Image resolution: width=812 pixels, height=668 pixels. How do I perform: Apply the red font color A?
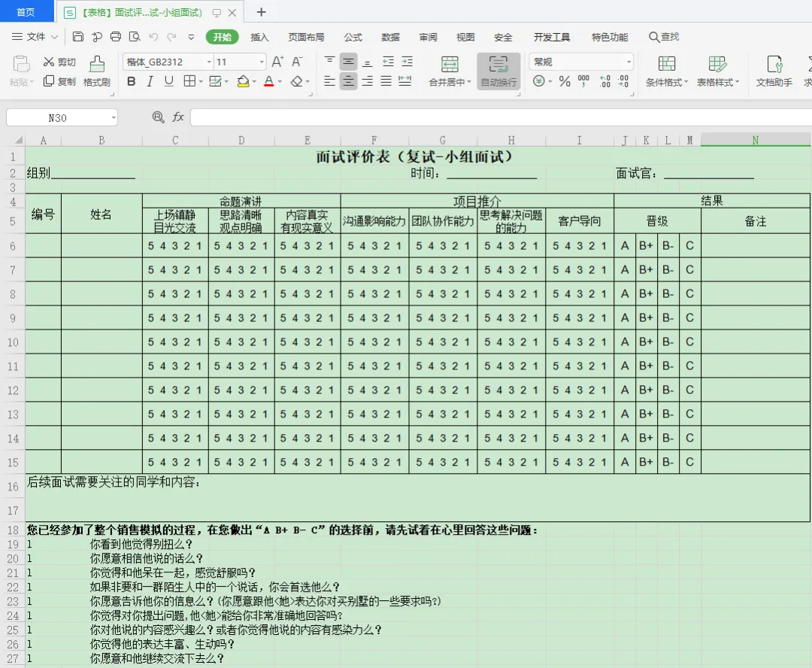coord(268,81)
